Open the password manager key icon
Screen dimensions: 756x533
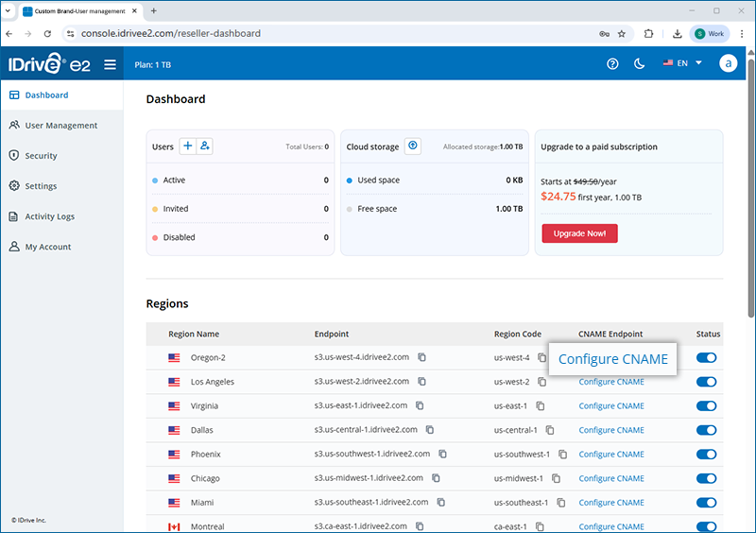(604, 33)
